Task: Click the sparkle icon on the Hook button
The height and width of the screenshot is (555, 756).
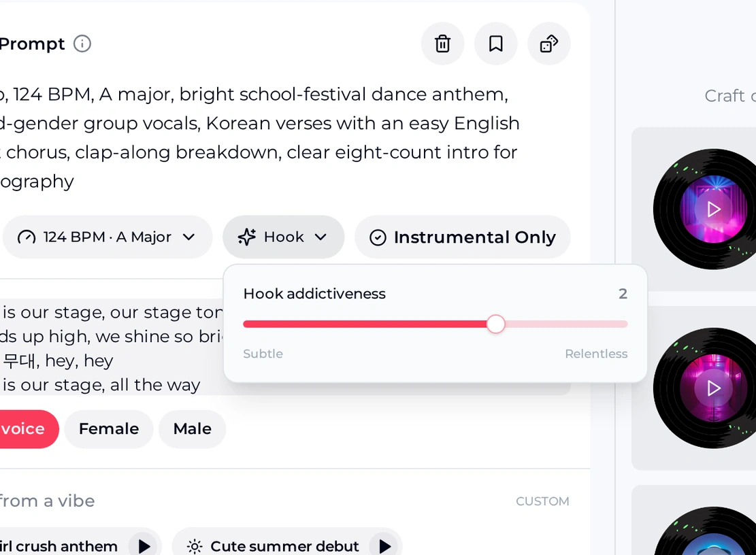Action: [x=247, y=237]
